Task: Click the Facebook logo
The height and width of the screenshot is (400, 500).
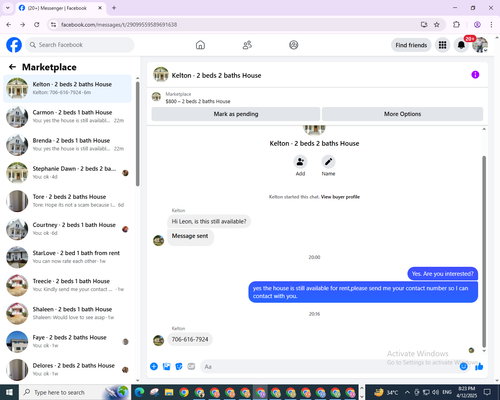Action: click(x=14, y=45)
